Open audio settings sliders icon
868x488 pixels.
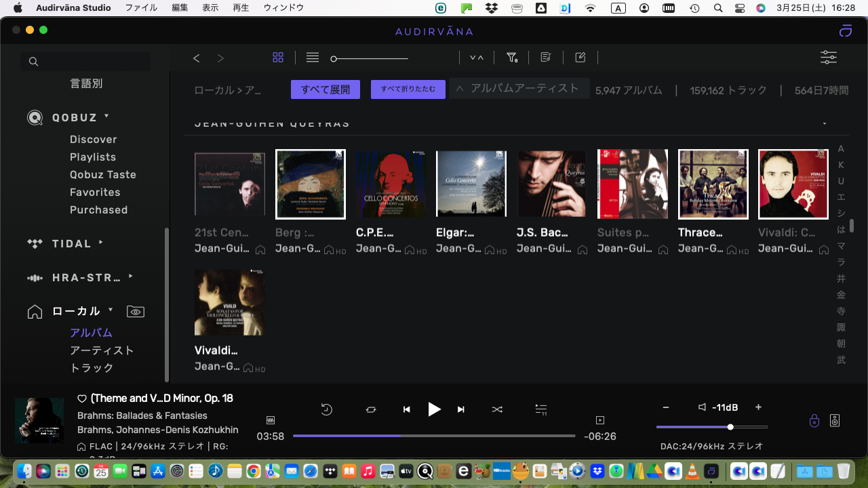point(829,58)
